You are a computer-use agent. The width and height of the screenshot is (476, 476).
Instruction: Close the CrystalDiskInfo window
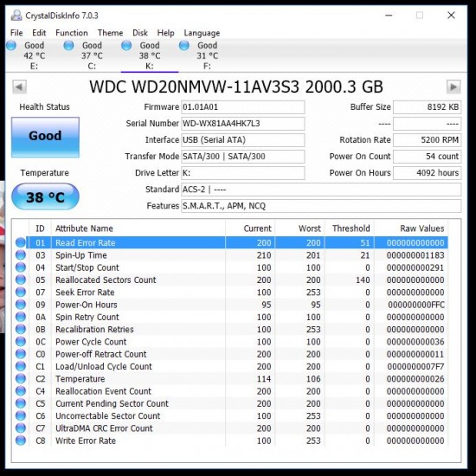451,16
